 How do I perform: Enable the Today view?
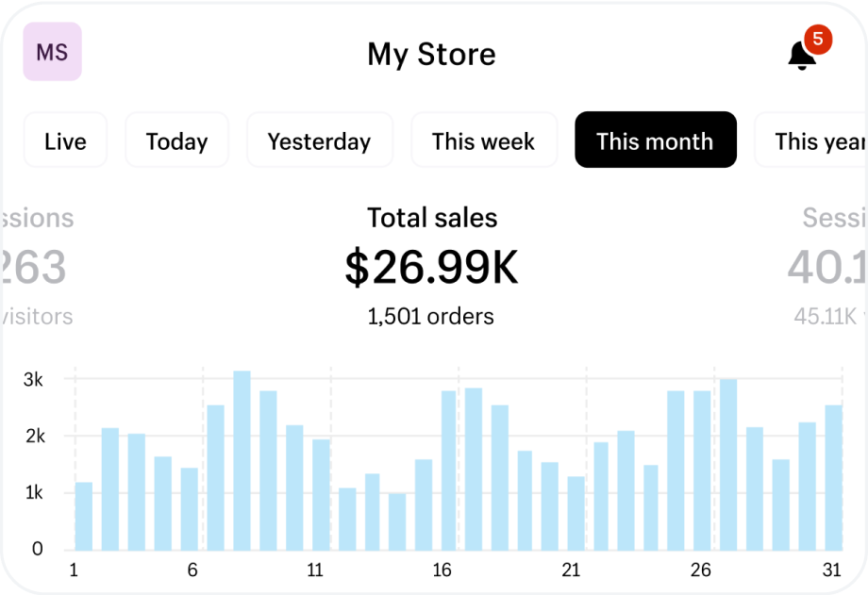(176, 140)
